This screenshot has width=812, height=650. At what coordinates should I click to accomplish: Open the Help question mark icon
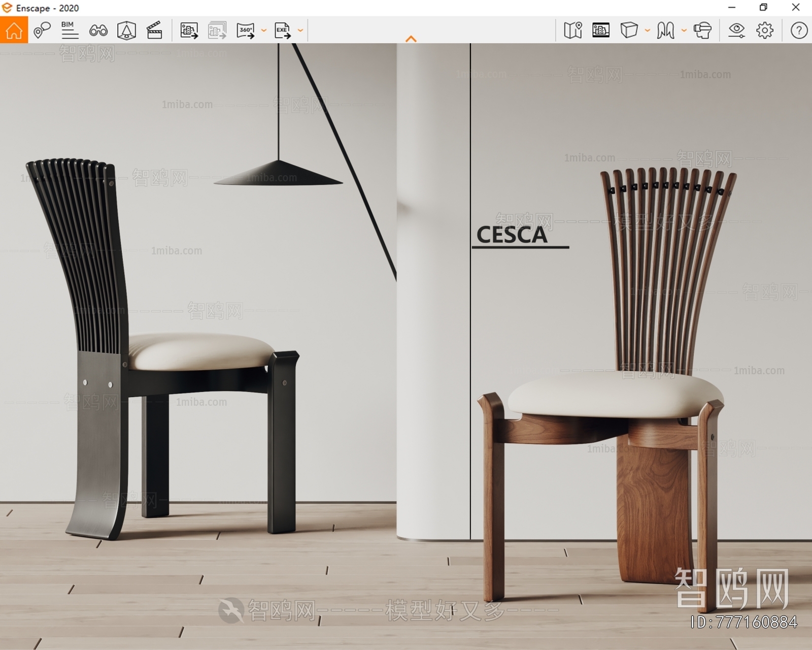click(x=799, y=30)
